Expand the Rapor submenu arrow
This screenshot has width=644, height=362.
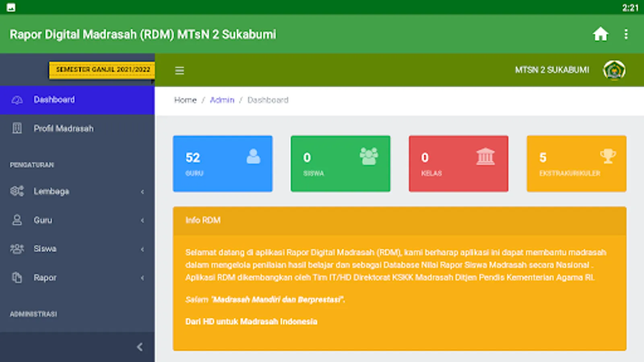(142, 278)
